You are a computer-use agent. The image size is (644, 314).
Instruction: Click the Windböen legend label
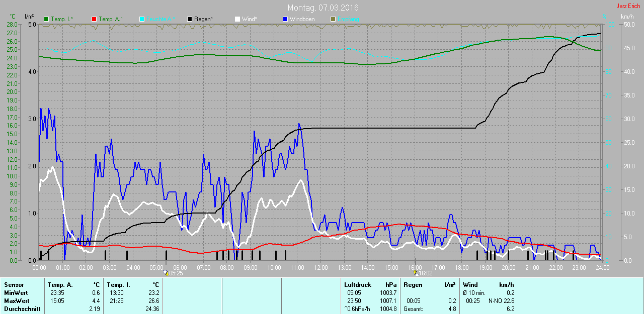point(302,19)
